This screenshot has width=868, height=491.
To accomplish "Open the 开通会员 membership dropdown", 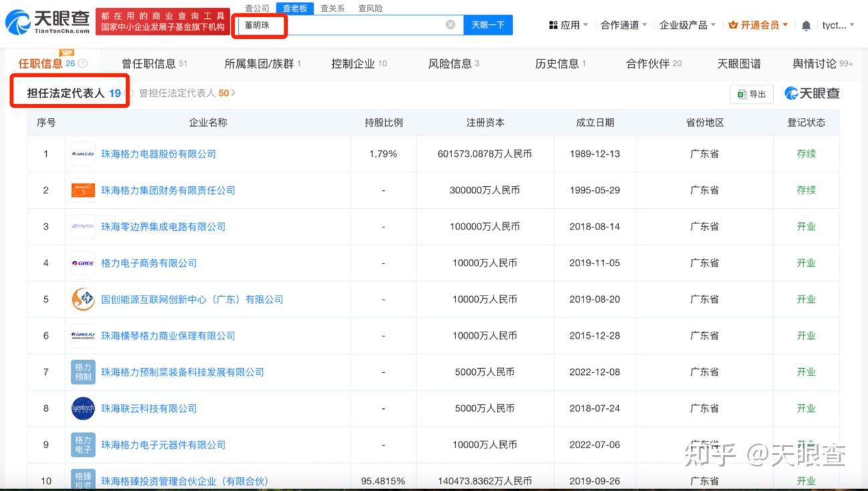I will tap(758, 25).
